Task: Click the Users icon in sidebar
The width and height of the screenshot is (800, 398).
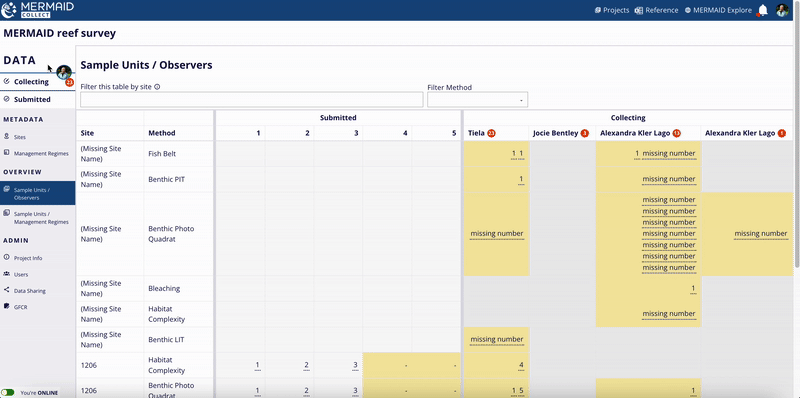Action: (7, 273)
